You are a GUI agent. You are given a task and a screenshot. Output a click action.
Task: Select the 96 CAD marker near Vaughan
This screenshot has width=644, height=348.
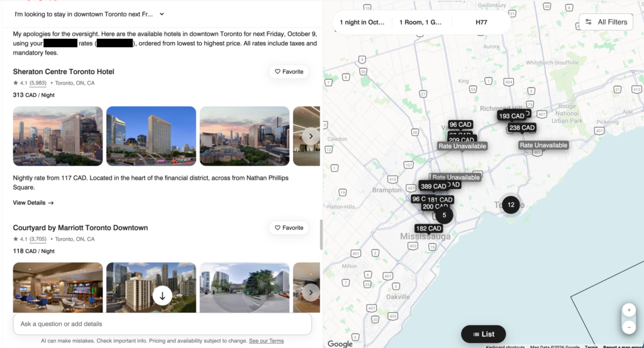pyautogui.click(x=460, y=124)
